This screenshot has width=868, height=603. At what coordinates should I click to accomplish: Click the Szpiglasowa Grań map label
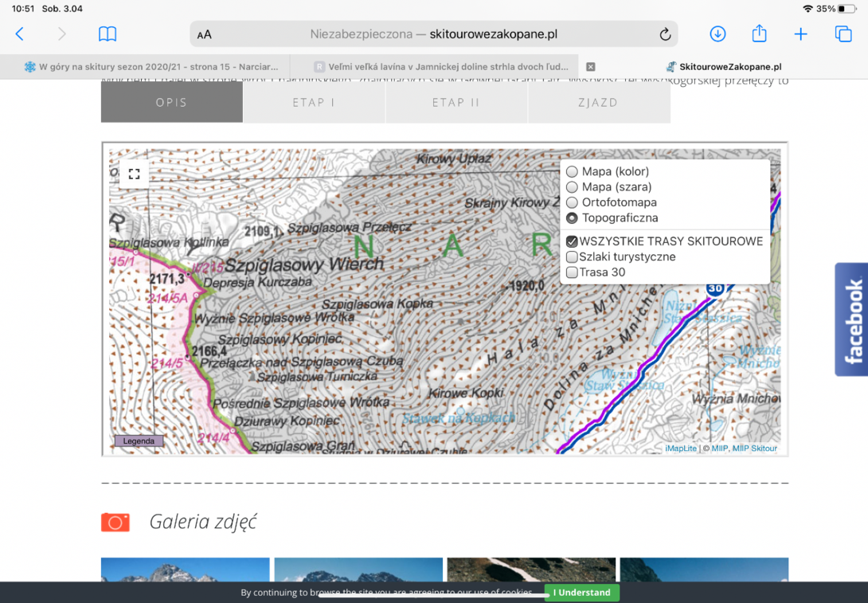pos(303,446)
